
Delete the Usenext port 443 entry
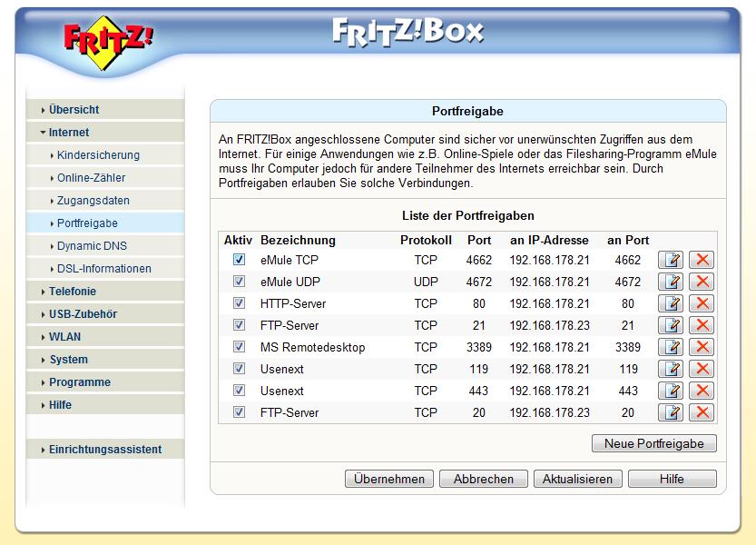coord(702,391)
